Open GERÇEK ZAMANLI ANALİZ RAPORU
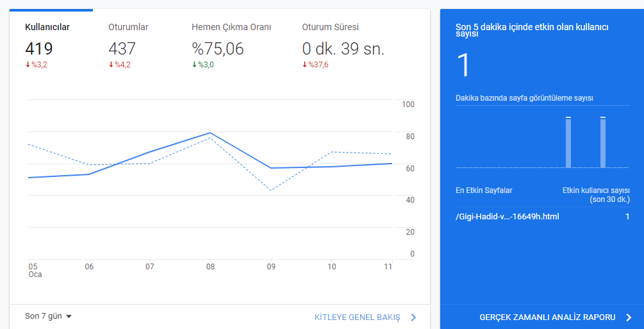 pos(547,317)
